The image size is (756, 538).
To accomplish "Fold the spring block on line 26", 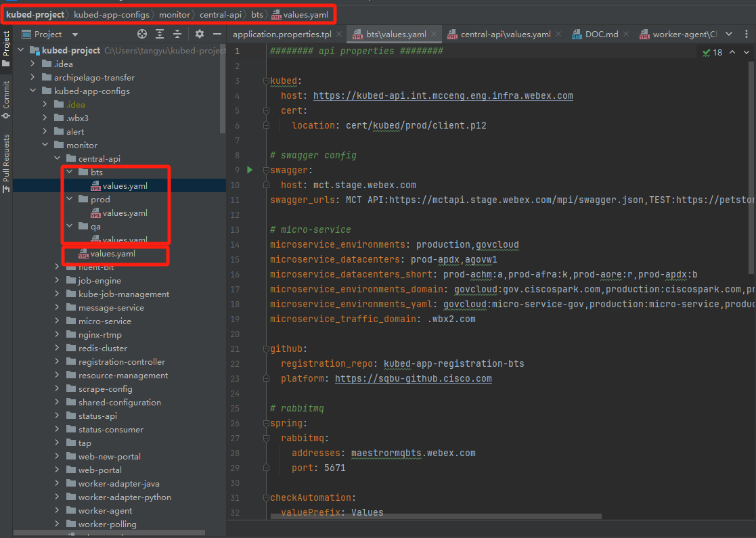I will point(266,423).
